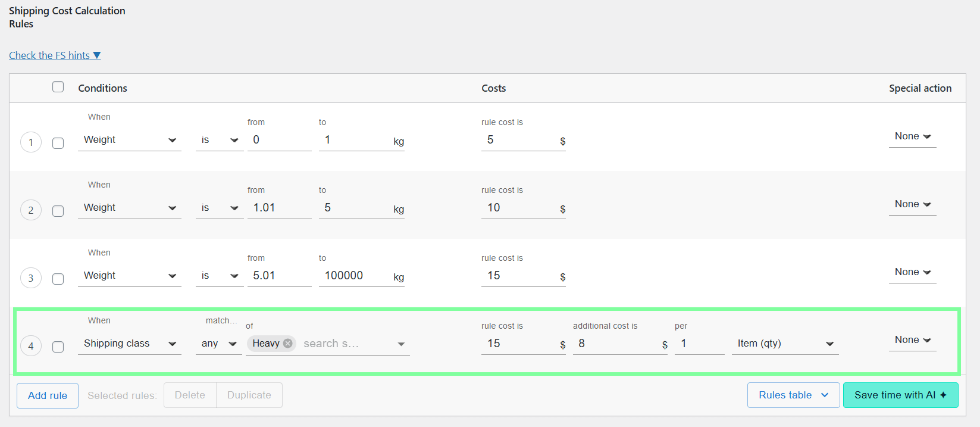Click the Duplicate selected rules button
The image size is (980, 427).
point(249,395)
